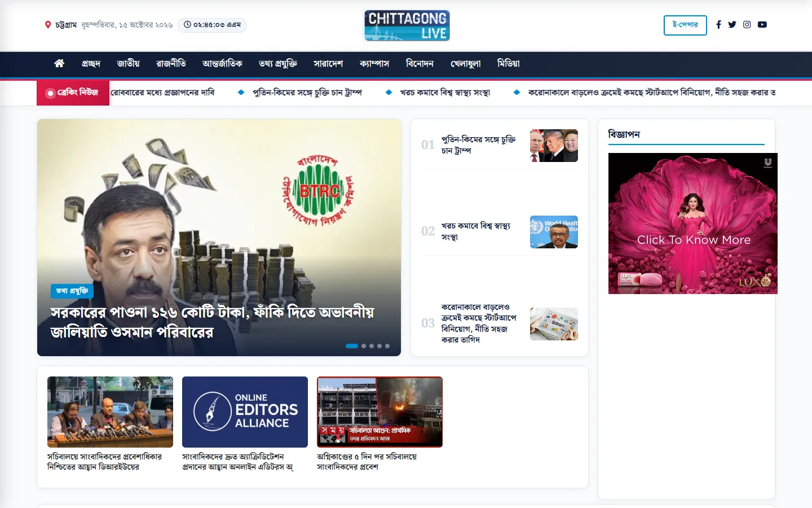Open ticker headline পুতিন-কিমের সঙ্গে চুক্তি চান ট্রাম্প
The image size is (812, 508).
coord(307,93)
